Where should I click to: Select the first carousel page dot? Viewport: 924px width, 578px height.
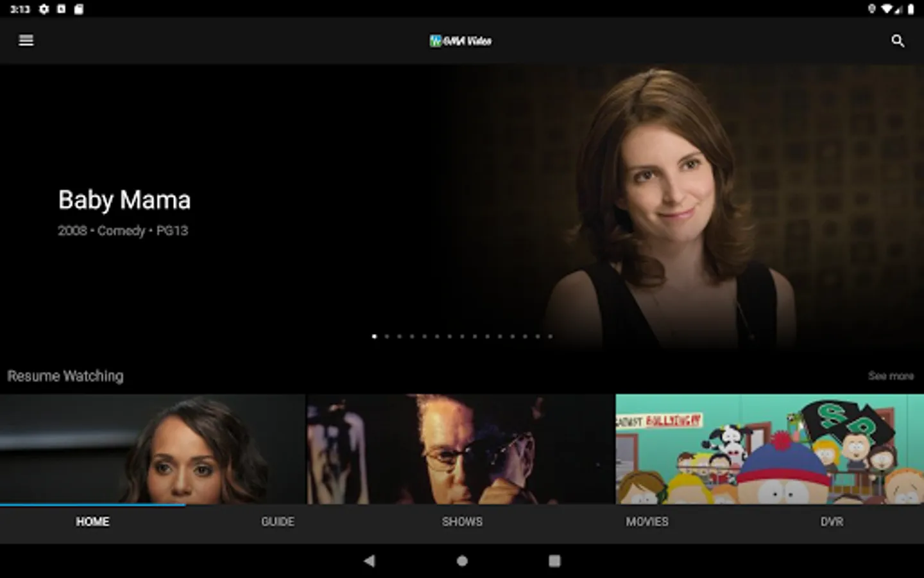point(374,337)
